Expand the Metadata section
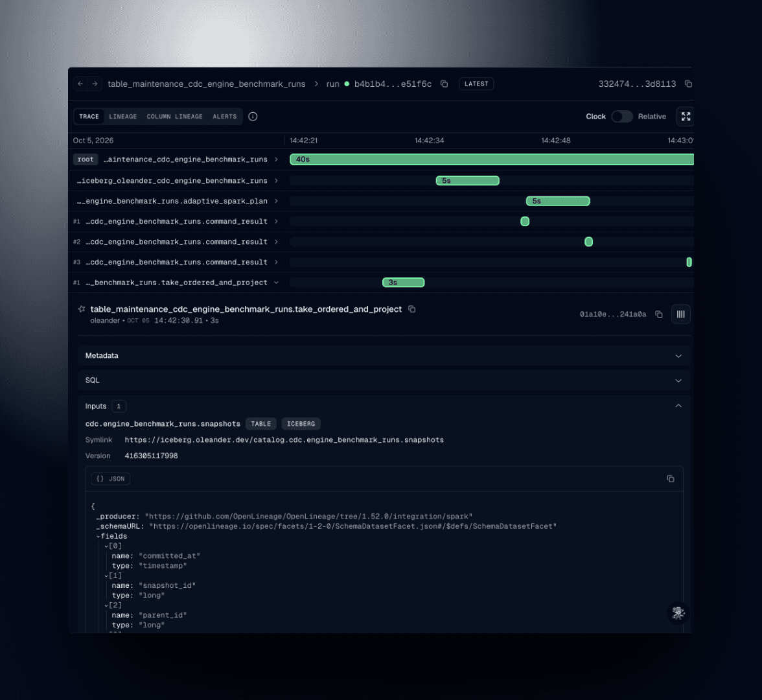Image resolution: width=762 pixels, height=700 pixels. [384, 356]
